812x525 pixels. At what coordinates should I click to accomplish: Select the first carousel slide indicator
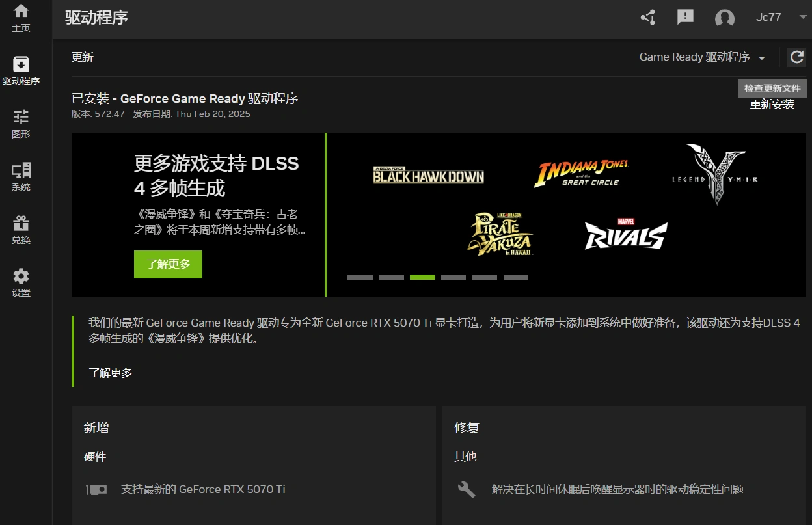tap(360, 277)
